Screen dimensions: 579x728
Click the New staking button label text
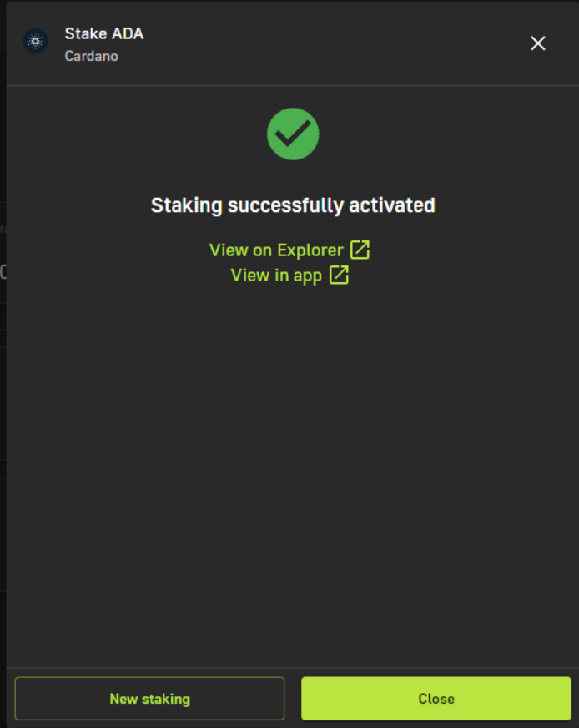tap(150, 699)
